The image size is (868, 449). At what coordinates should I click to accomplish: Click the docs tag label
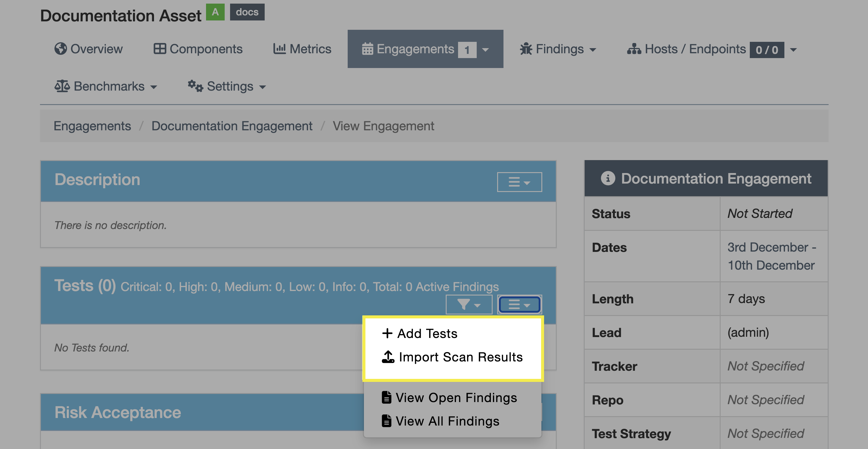pyautogui.click(x=247, y=12)
